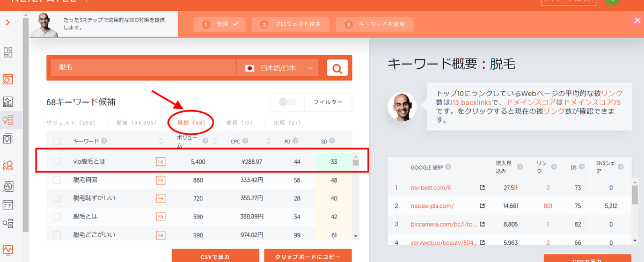Open the people icon in sidebar
The width and height of the screenshot is (644, 262).
click(x=8, y=165)
